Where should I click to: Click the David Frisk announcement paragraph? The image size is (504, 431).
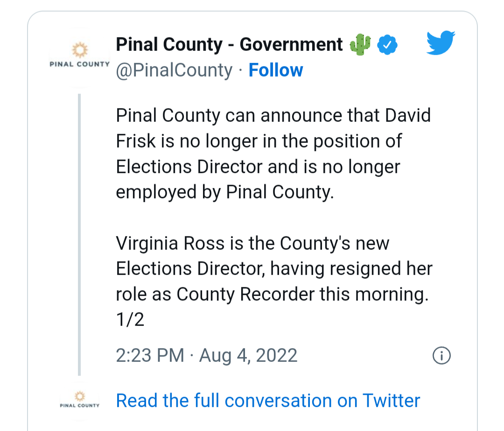point(273,154)
